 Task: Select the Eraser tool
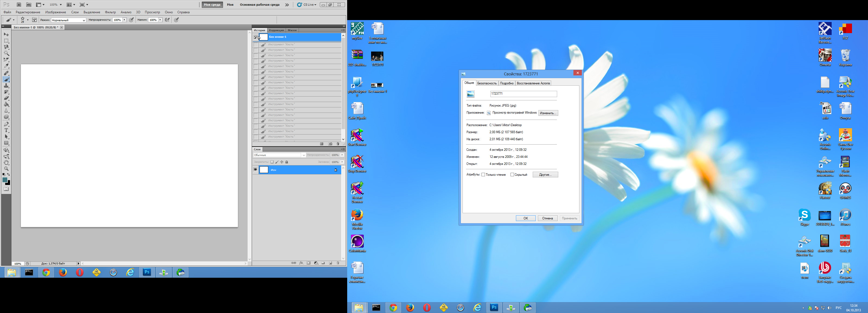coord(6,98)
